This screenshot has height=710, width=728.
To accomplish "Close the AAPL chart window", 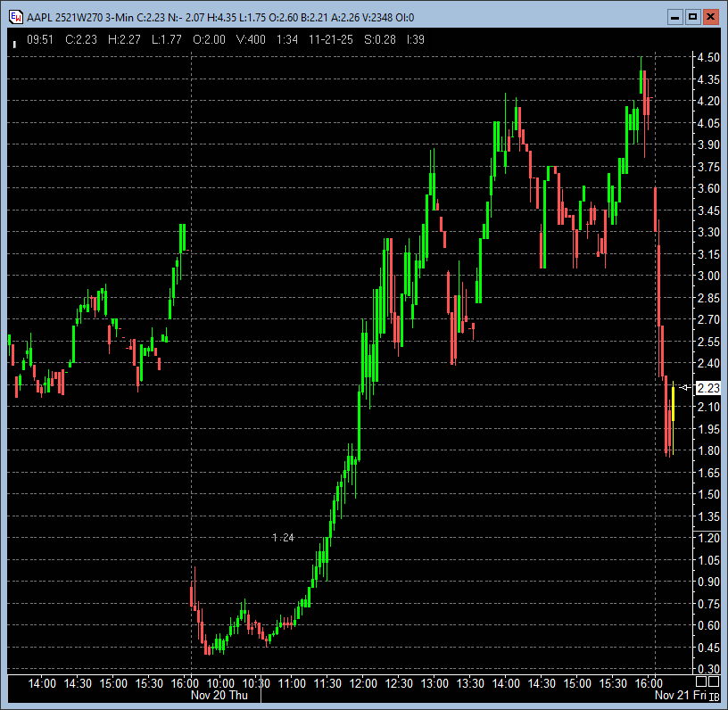I will [710, 17].
